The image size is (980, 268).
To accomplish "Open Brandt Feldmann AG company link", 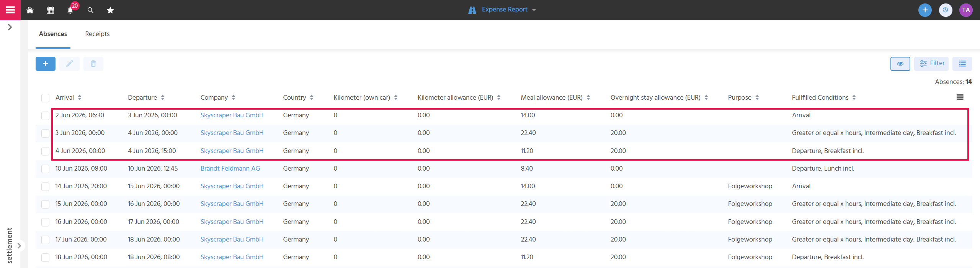I will point(230,168).
